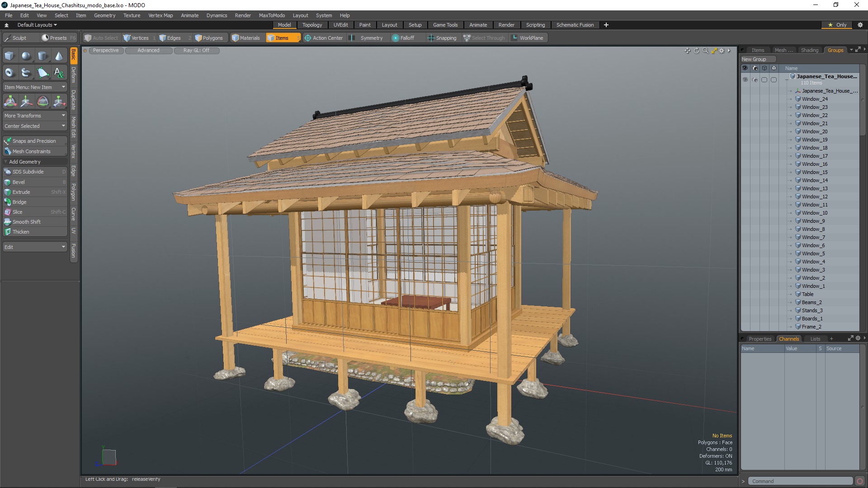This screenshot has width=868, height=488.
Task: Click the viewport zoom magnifier icon
Action: [x=705, y=51]
